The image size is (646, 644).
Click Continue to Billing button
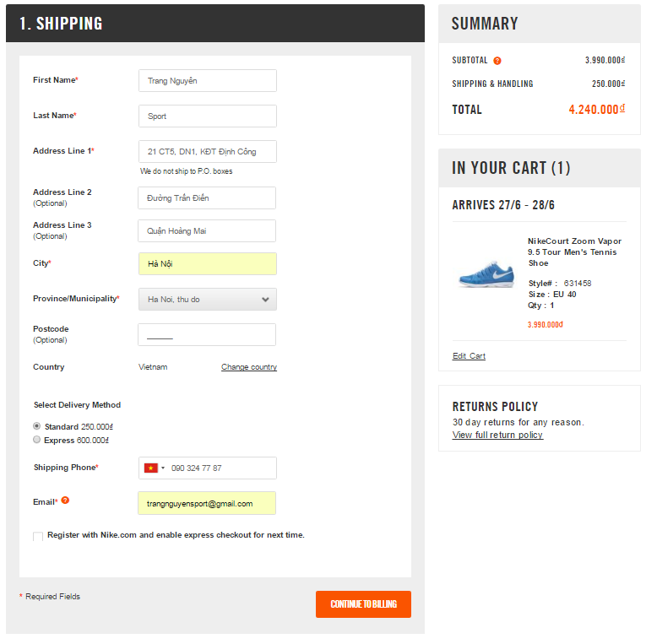point(363,604)
